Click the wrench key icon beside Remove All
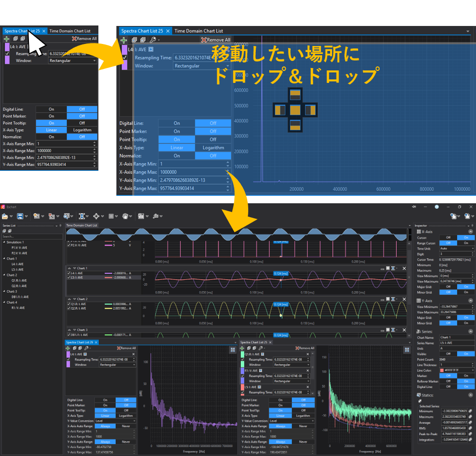476x456 pixels. point(152,40)
